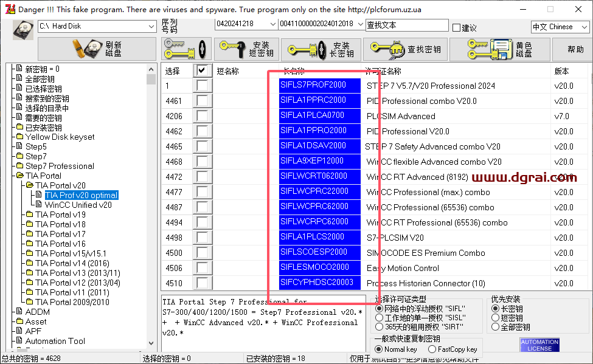Image resolution: width=593 pixels, height=364 pixels.
Task: Click SIFLA1PLCA0700 long name cell
Action: point(319,115)
